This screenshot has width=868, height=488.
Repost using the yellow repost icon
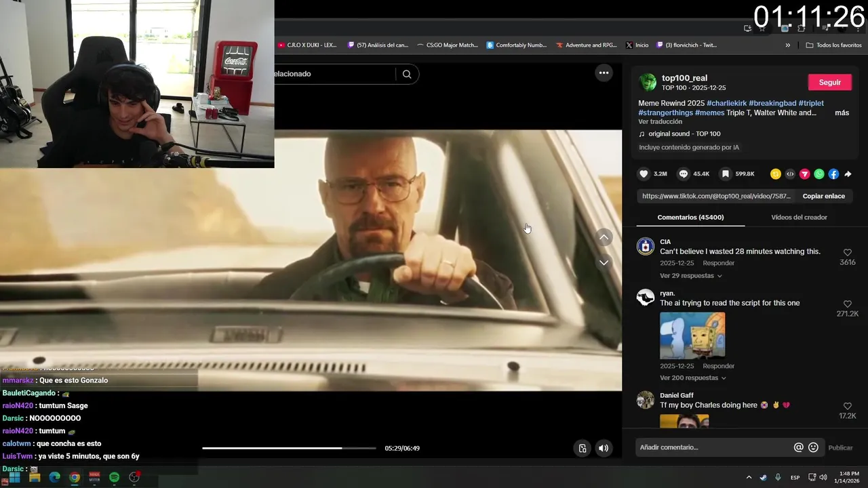[776, 174]
